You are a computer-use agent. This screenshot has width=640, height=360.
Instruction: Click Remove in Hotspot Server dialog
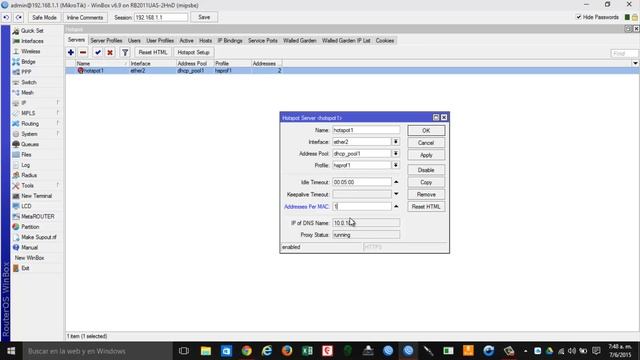[x=426, y=194]
